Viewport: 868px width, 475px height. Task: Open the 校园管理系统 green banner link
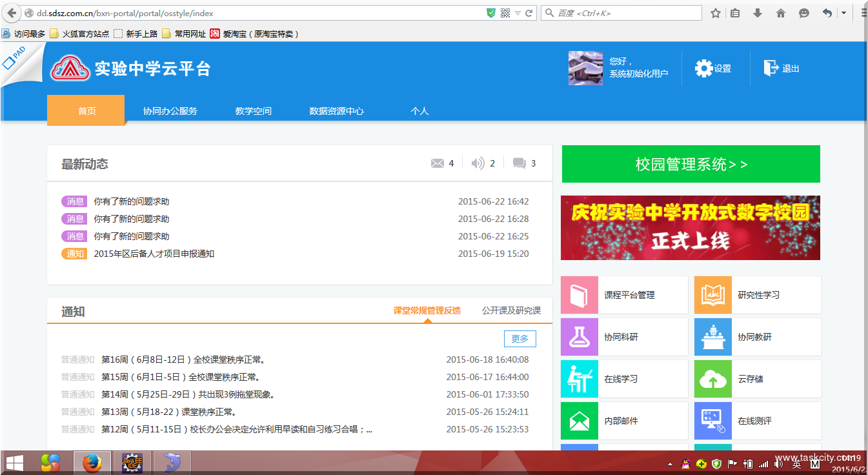tap(691, 164)
